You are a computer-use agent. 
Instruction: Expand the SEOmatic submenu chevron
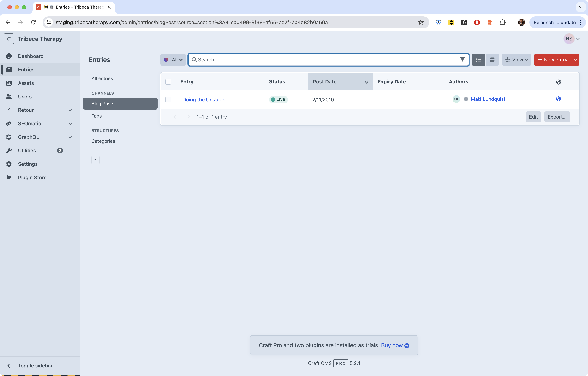pos(70,124)
